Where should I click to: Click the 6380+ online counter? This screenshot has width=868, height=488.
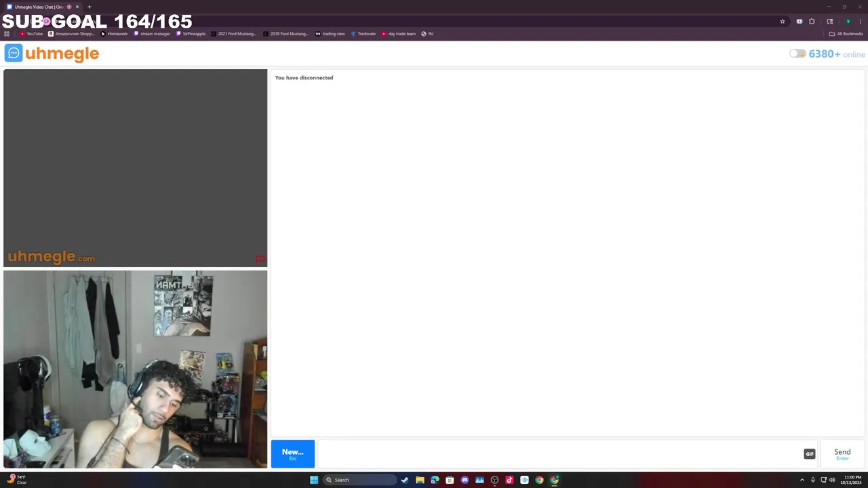tap(836, 54)
